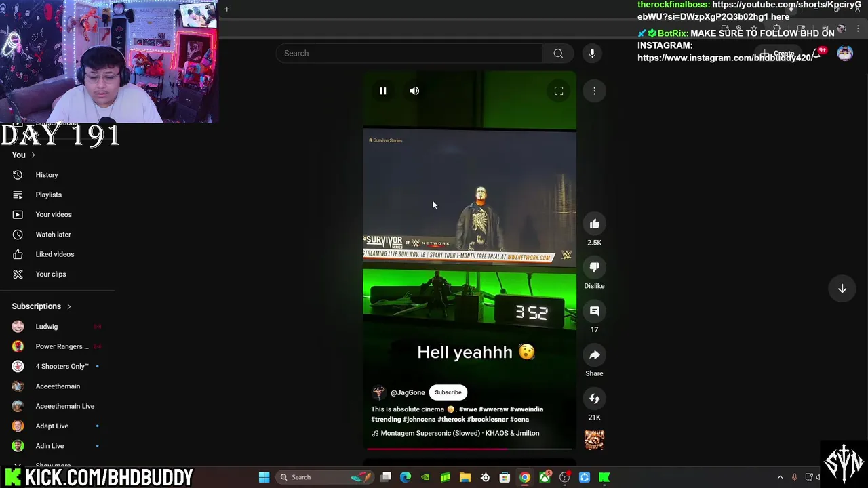
Task: Like the Short with 2.5K likes
Action: (595, 224)
